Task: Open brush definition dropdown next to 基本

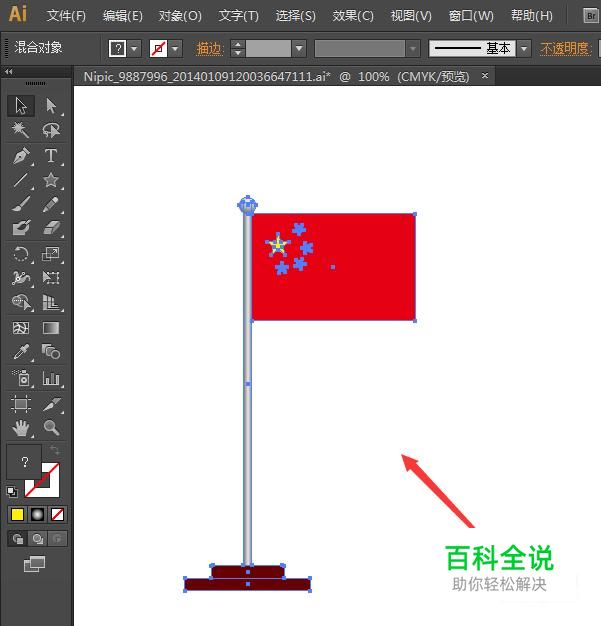Action: tap(524, 49)
